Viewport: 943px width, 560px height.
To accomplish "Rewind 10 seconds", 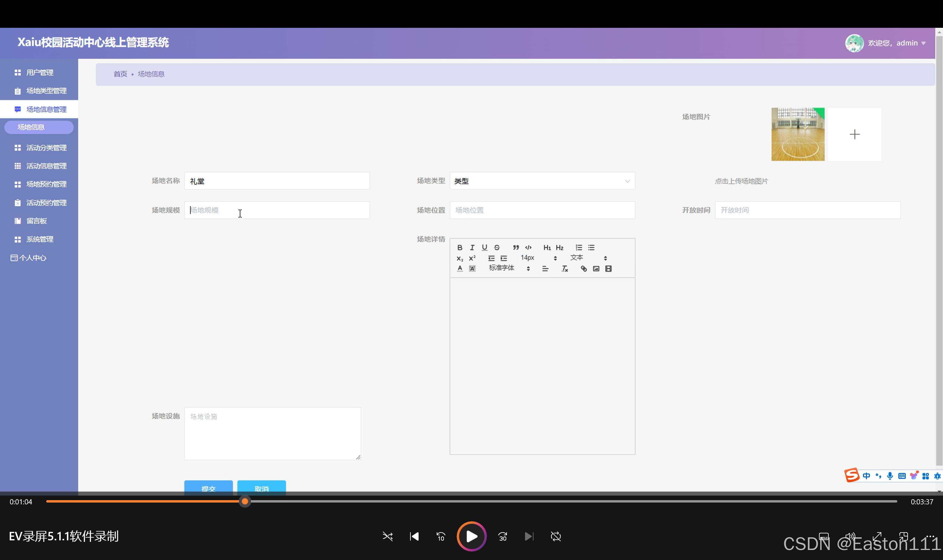I will coord(441,537).
